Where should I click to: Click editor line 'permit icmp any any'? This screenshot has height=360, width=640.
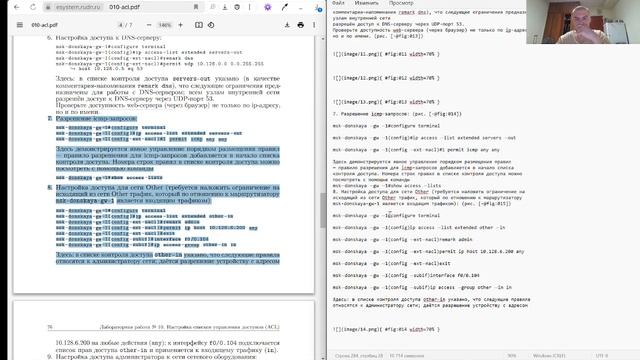point(416,150)
